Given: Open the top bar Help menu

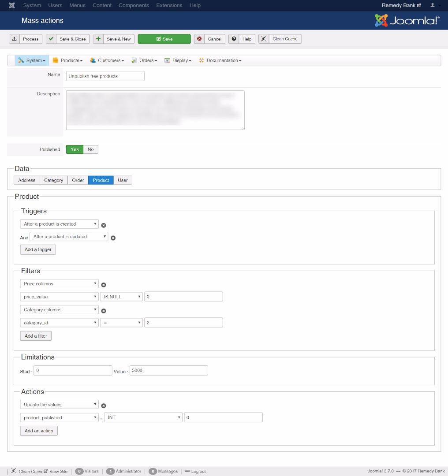Looking at the screenshot, I should [195, 5].
